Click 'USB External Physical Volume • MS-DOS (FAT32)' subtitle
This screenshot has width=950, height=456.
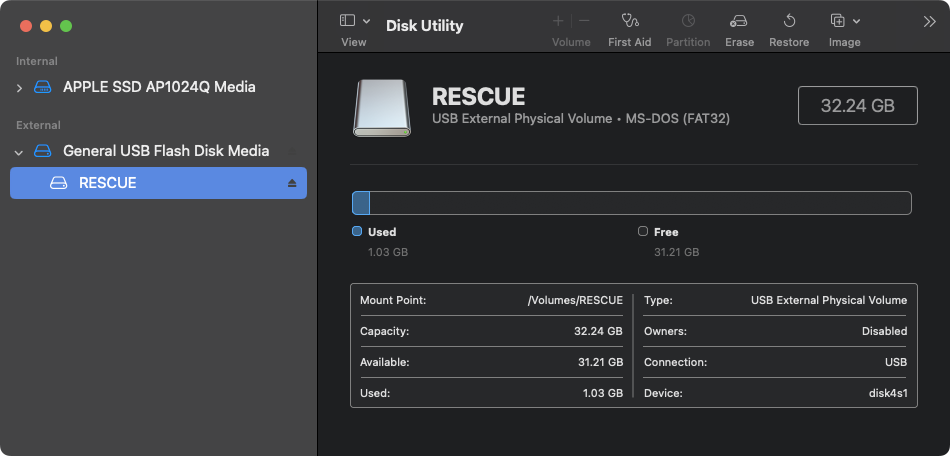(581, 119)
